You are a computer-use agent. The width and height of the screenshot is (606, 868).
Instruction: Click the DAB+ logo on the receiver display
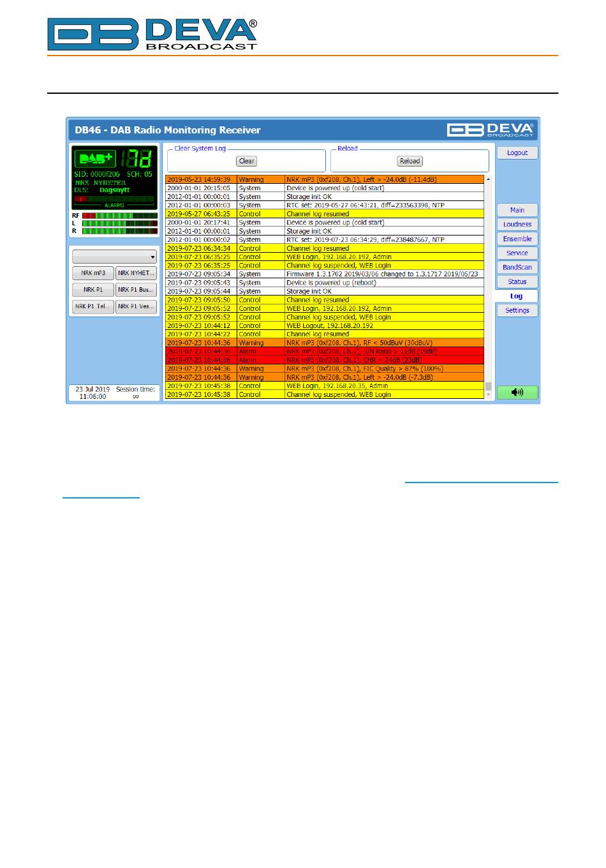pos(96,158)
